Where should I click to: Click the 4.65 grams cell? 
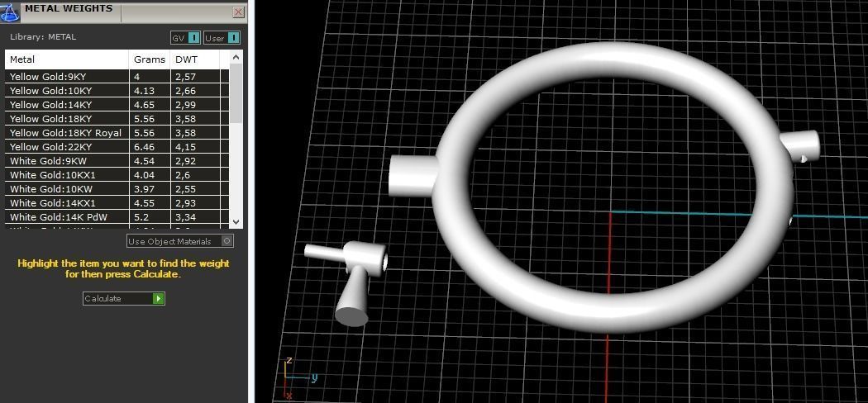point(150,105)
